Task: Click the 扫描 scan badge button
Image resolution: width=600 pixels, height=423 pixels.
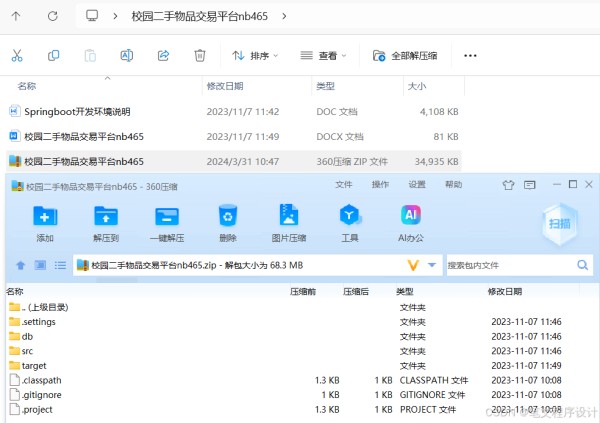Action: (559, 224)
